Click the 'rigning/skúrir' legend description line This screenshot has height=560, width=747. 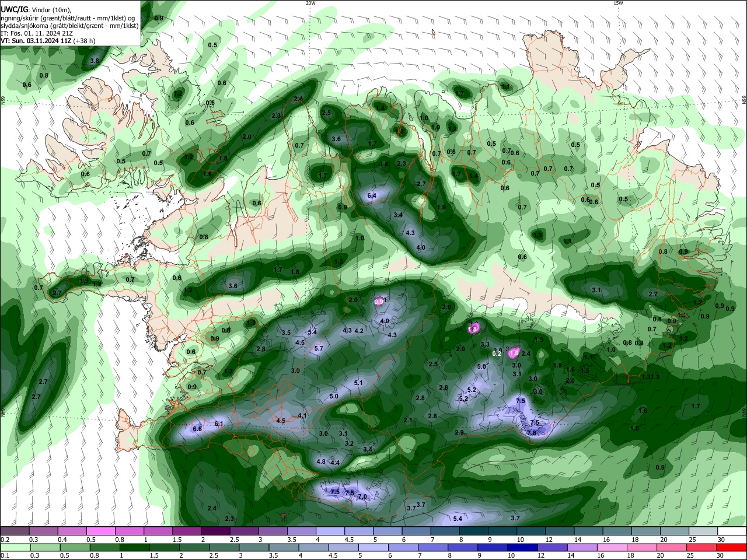coord(68,18)
